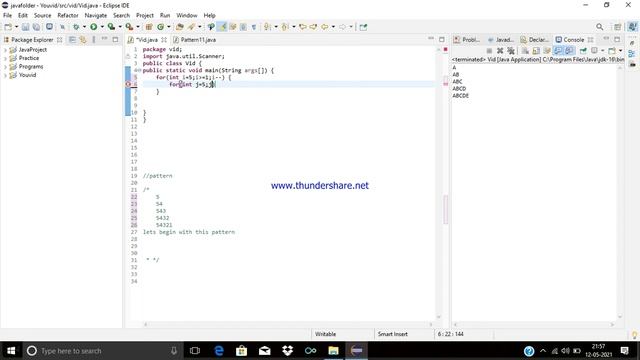Click the Windows Start button
Viewport: 640px width, 360px height.
point(11,351)
